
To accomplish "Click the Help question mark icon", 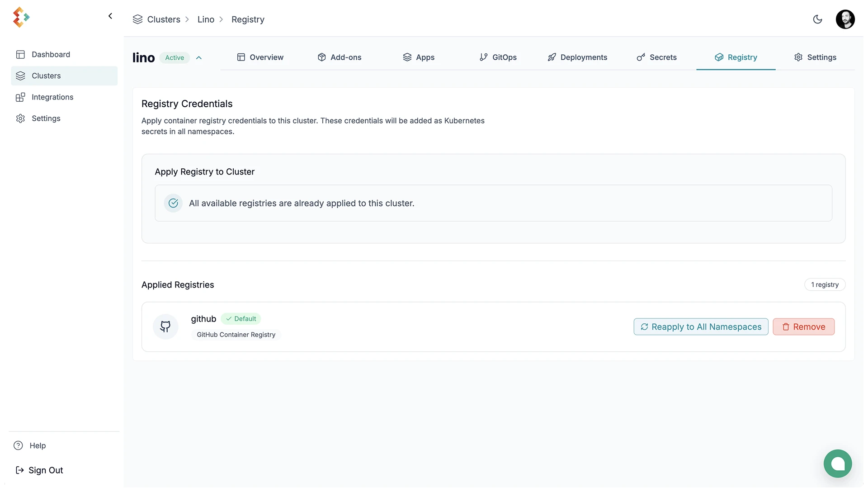I will coord(18,446).
